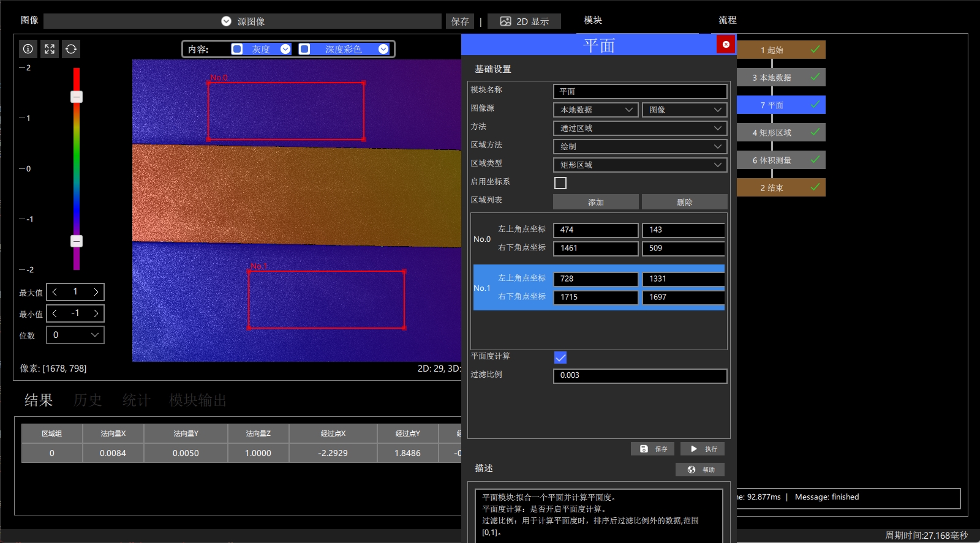
Task: Toggle the 深度彩色 checkbox
Action: 304,49
